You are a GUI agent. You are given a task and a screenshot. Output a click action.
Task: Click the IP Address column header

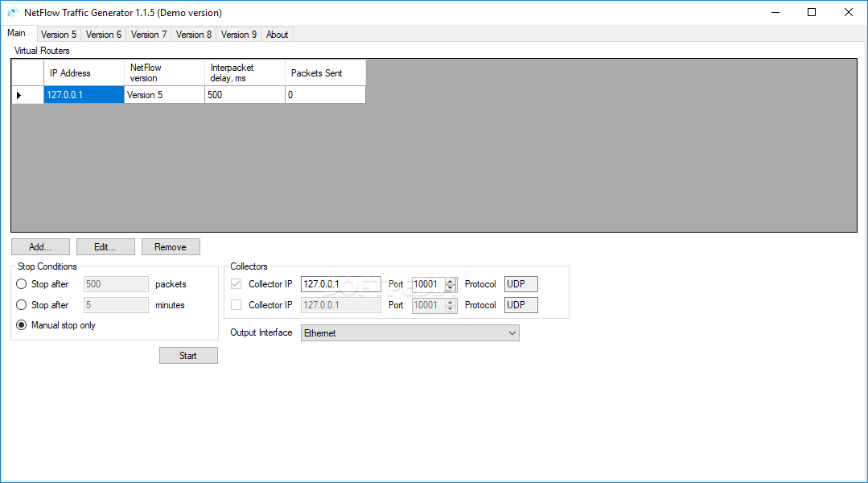(x=84, y=72)
